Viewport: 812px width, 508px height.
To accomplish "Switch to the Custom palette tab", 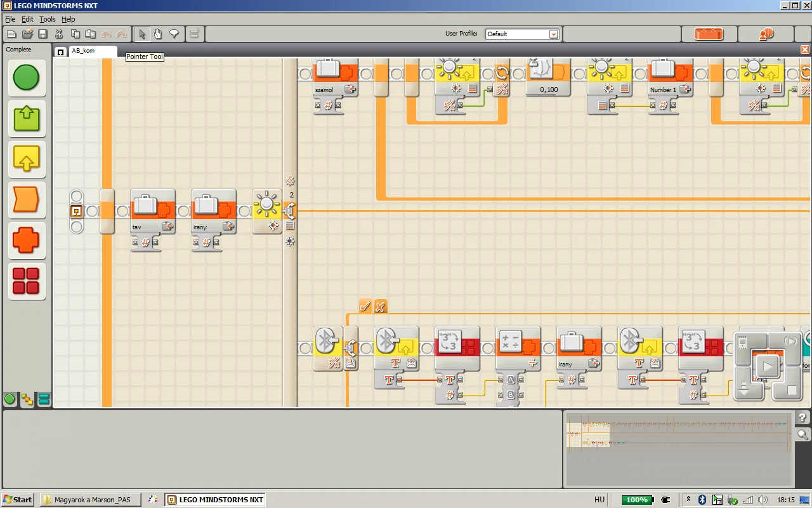I will coord(44,399).
